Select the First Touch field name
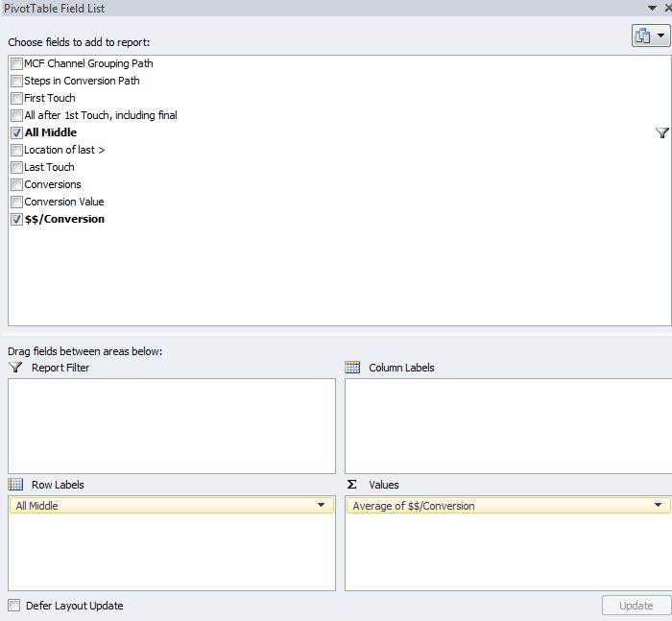 click(x=49, y=98)
